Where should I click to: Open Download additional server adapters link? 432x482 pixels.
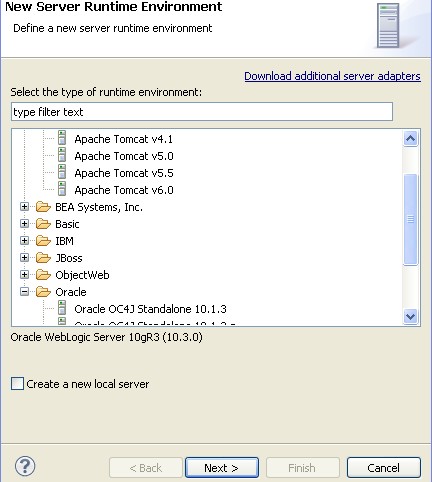tap(332, 76)
